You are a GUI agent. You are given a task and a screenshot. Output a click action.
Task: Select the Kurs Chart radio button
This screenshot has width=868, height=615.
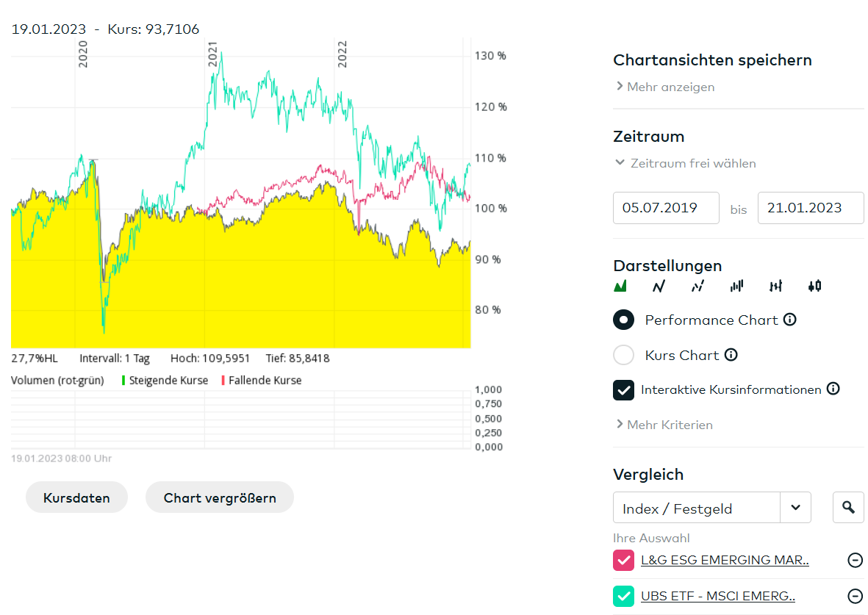[x=623, y=356]
